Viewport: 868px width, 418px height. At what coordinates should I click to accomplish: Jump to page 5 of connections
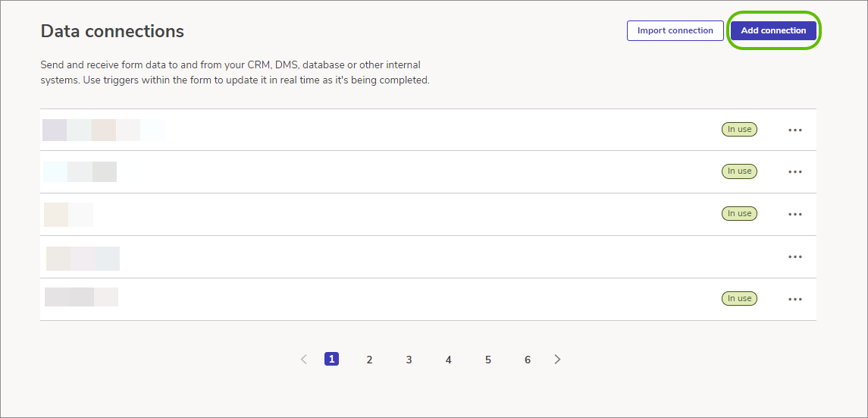point(487,360)
